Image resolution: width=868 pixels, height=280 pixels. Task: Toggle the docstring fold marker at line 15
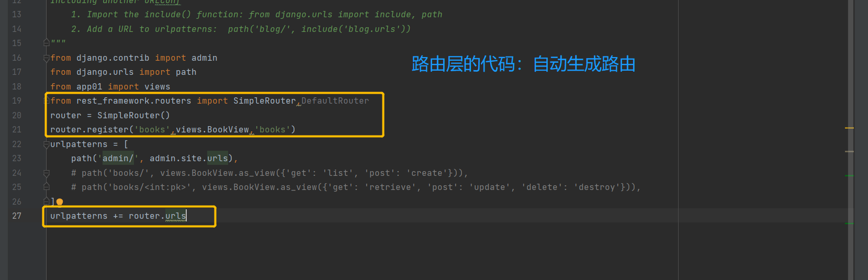tap(47, 43)
